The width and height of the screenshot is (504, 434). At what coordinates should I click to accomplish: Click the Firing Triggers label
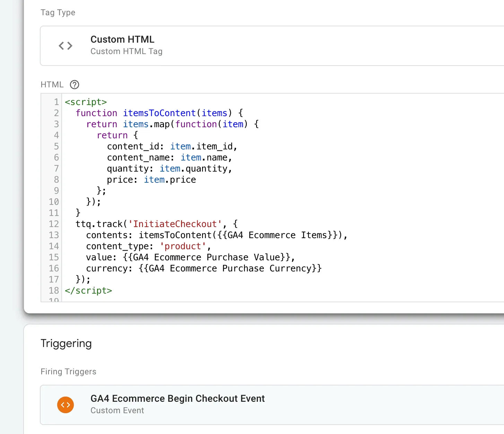tap(68, 372)
